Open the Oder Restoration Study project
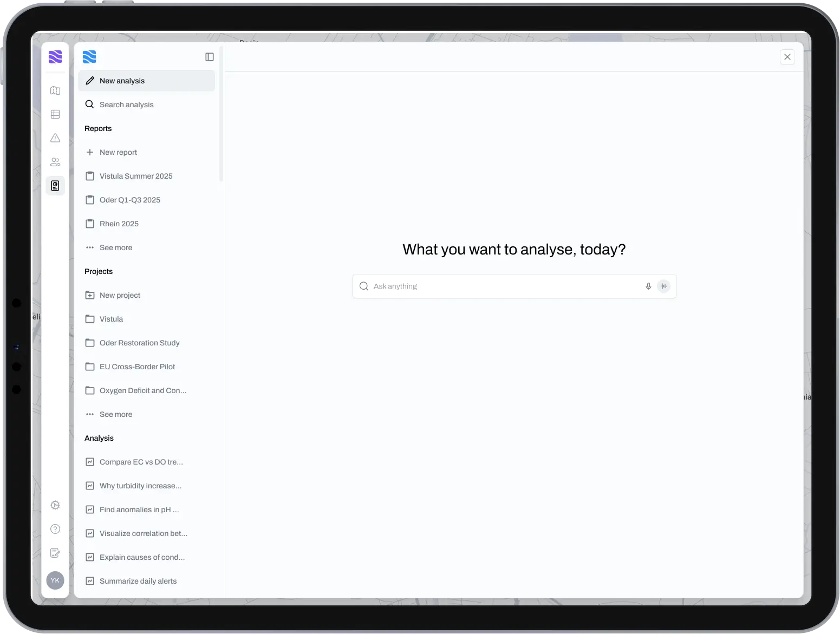Screen dimensions: 840x634 (139, 343)
